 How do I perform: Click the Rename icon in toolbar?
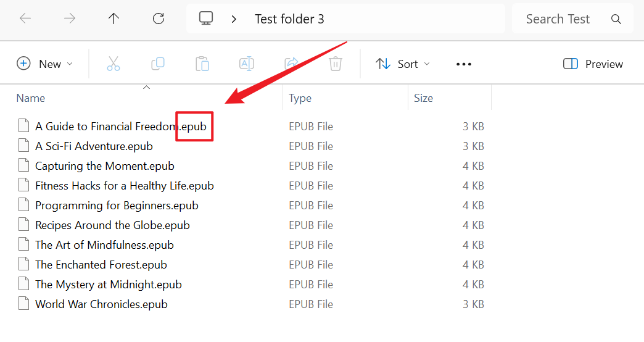[x=247, y=64]
